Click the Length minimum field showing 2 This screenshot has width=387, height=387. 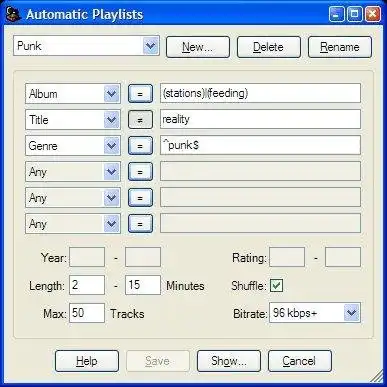(87, 285)
